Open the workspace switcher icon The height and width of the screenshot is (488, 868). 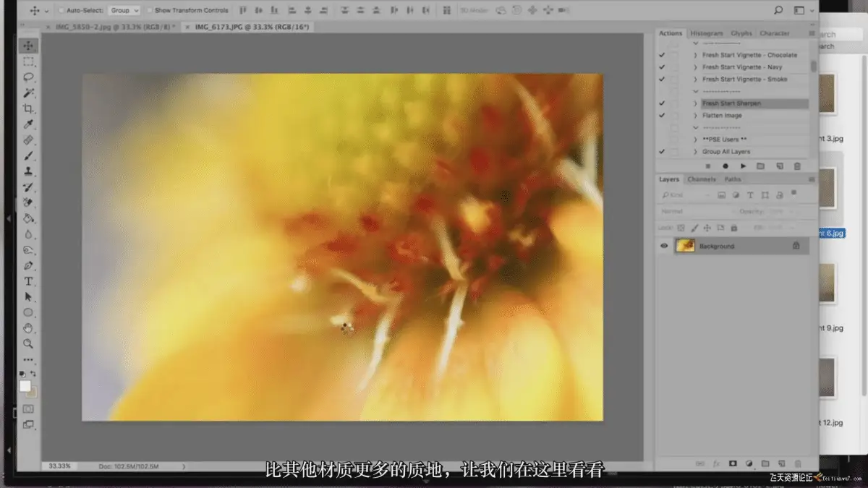point(800,10)
